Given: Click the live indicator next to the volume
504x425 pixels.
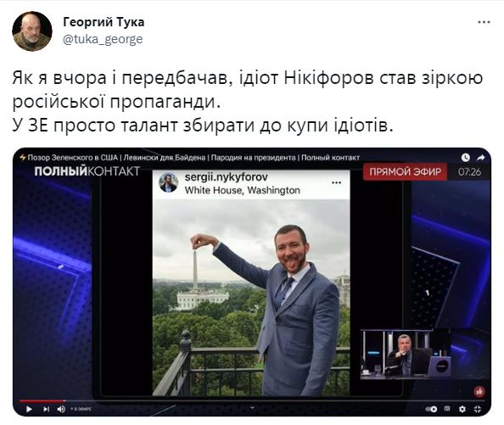Looking at the screenshot, I should pyautogui.click(x=81, y=409).
